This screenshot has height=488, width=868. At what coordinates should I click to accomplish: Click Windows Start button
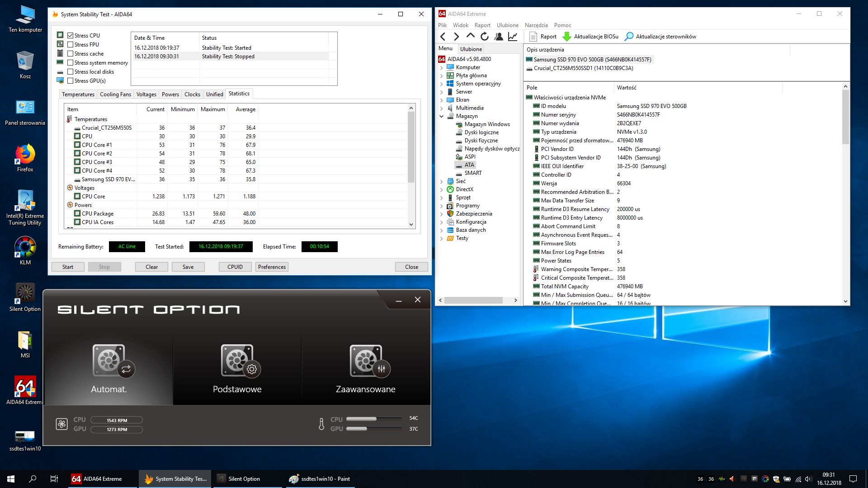pyautogui.click(x=11, y=479)
